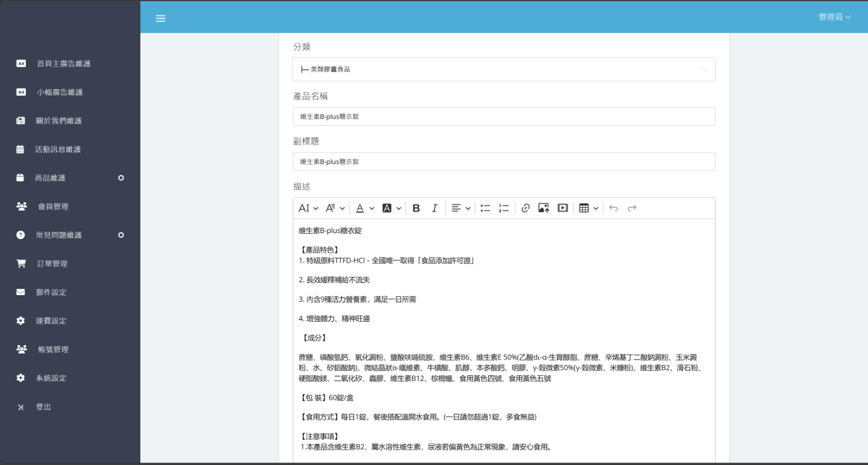Click the 副標題 input field
Screen dimensions: 868x465
tap(504, 162)
